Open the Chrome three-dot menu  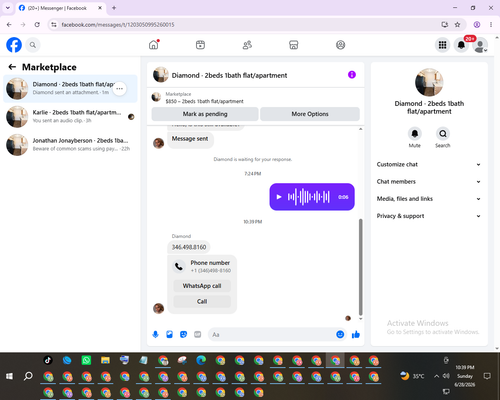pyautogui.click(x=491, y=25)
